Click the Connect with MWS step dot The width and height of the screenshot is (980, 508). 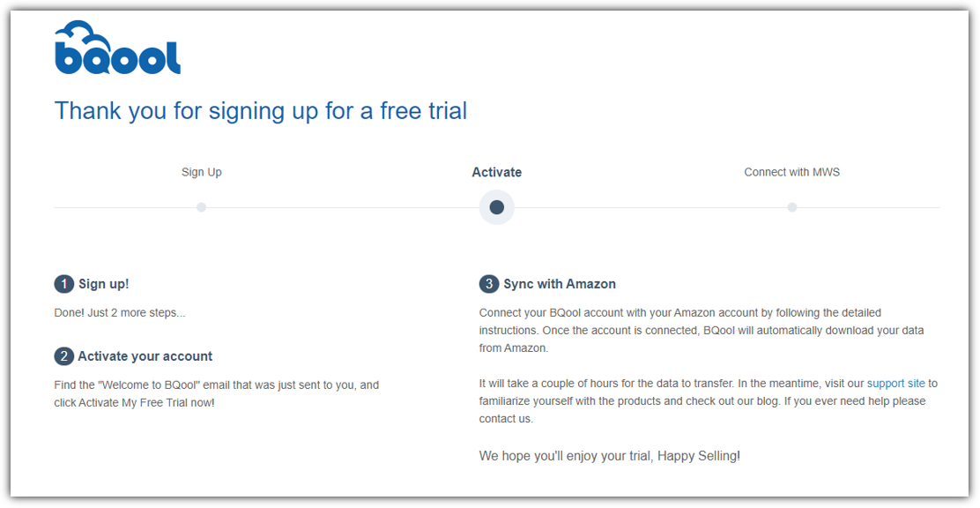coord(792,207)
